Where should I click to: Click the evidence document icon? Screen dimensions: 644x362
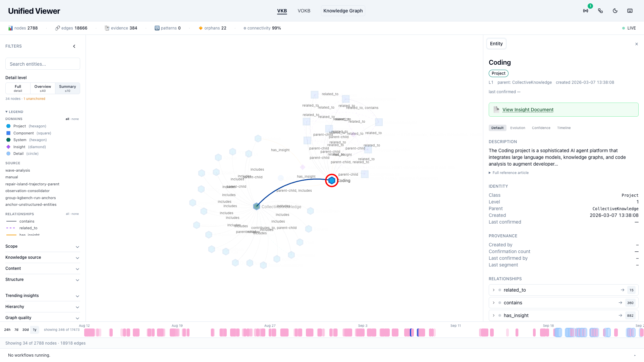point(107,28)
